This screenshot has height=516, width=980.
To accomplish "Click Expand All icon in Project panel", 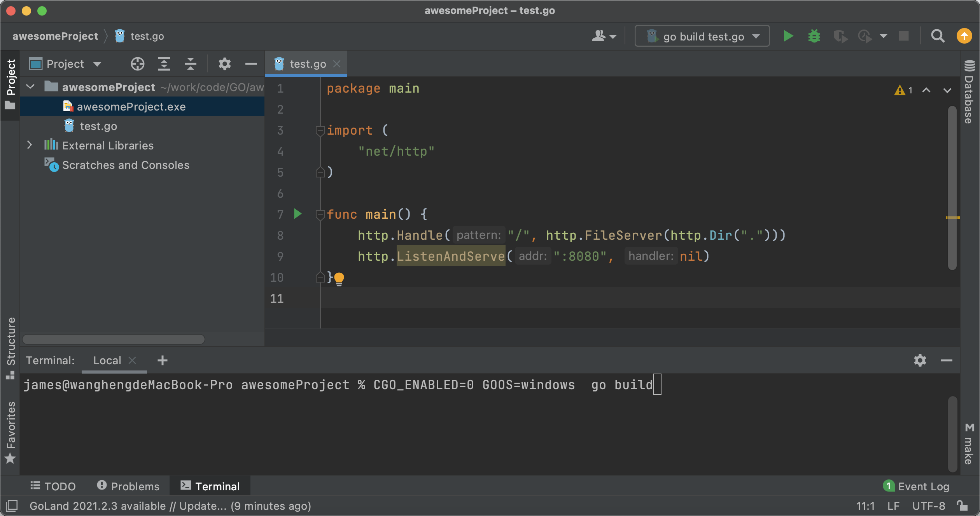I will 164,64.
